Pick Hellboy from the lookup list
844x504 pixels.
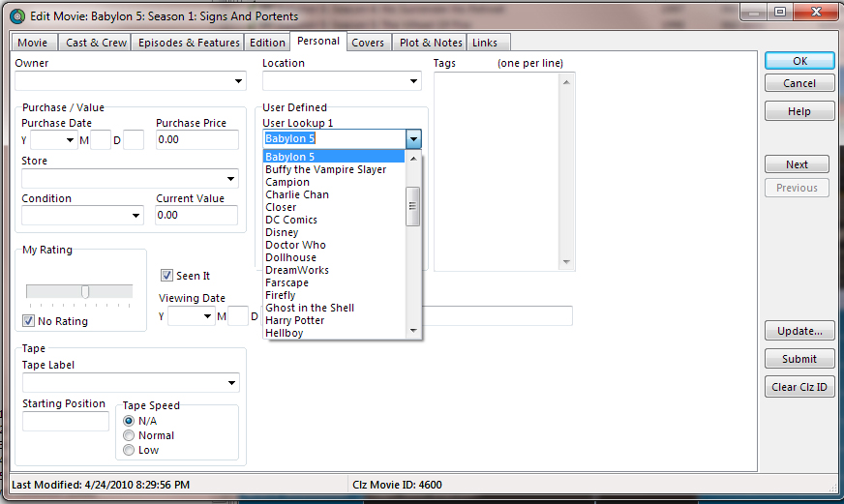tap(334, 333)
